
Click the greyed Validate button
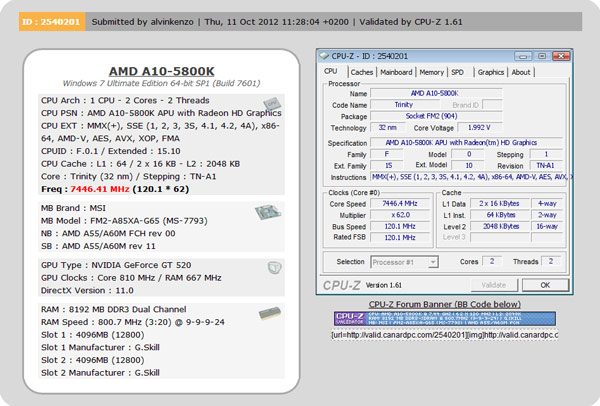point(494,285)
